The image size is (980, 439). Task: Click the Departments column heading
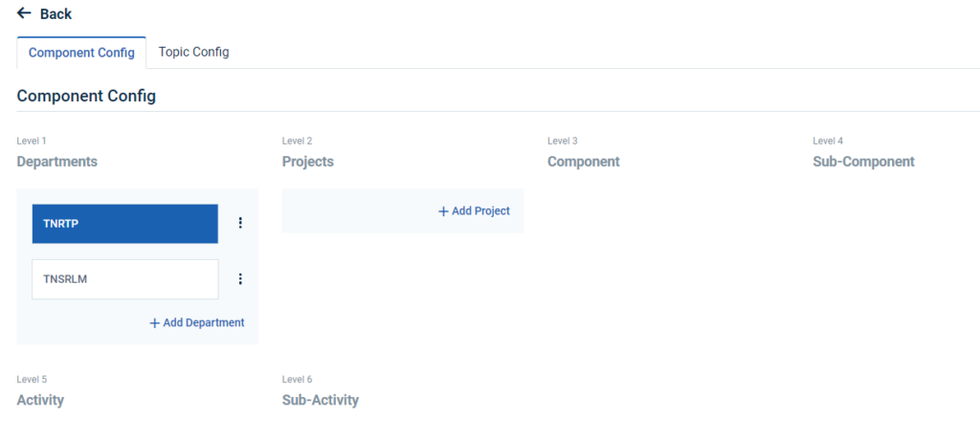click(x=57, y=162)
